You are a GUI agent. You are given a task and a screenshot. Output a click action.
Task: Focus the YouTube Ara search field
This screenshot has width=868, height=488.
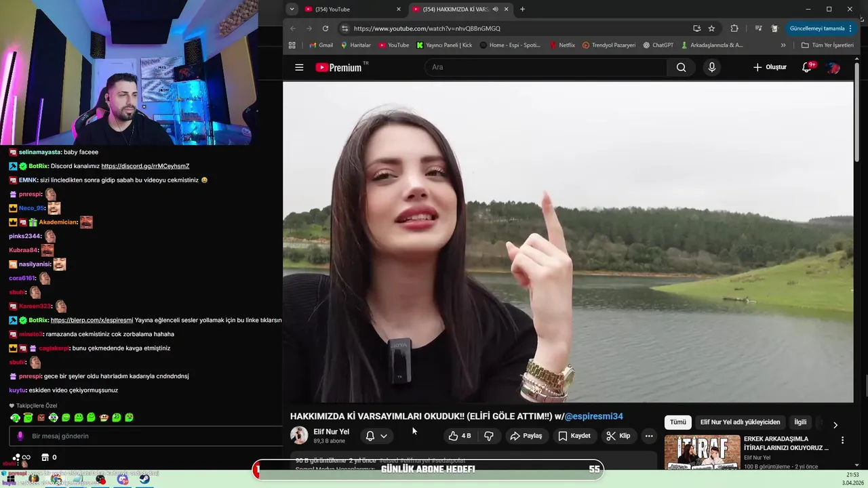(x=546, y=67)
